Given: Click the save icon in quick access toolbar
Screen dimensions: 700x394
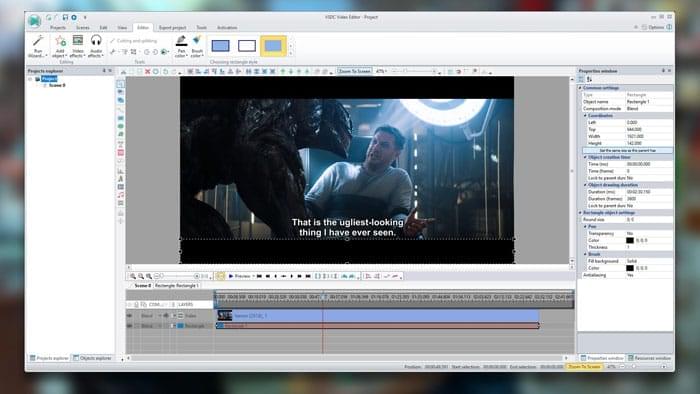Looking at the screenshot, I should pyautogui.click(x=65, y=17).
